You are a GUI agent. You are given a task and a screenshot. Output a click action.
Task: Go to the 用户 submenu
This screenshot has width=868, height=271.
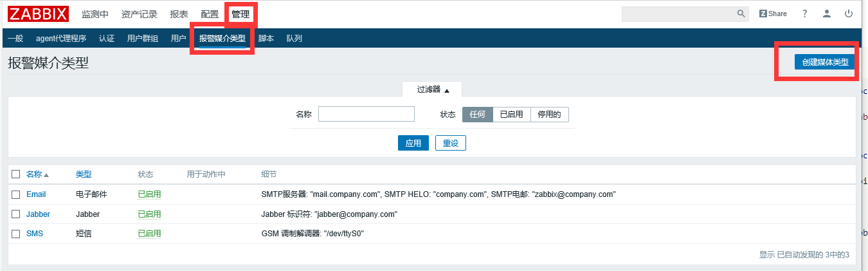(x=179, y=39)
